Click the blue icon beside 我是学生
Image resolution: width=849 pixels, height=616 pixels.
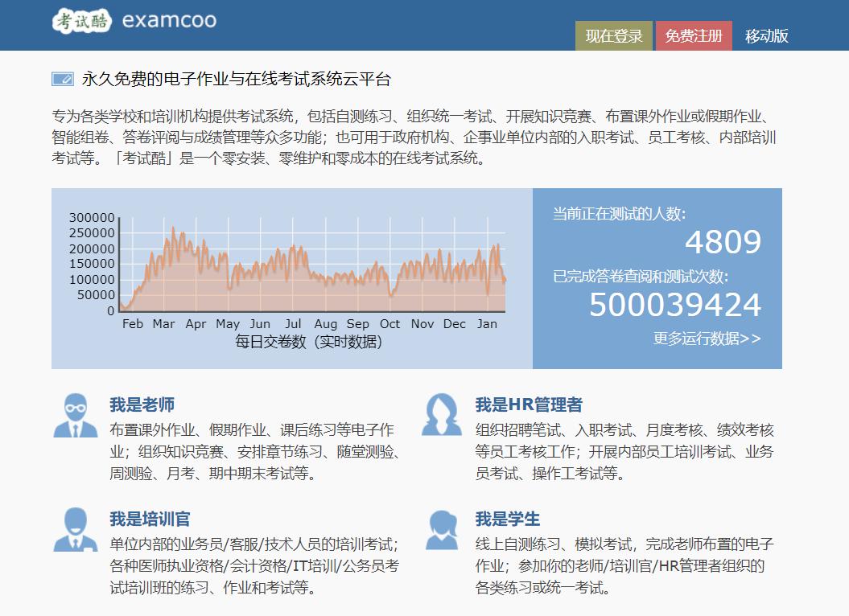(x=442, y=529)
